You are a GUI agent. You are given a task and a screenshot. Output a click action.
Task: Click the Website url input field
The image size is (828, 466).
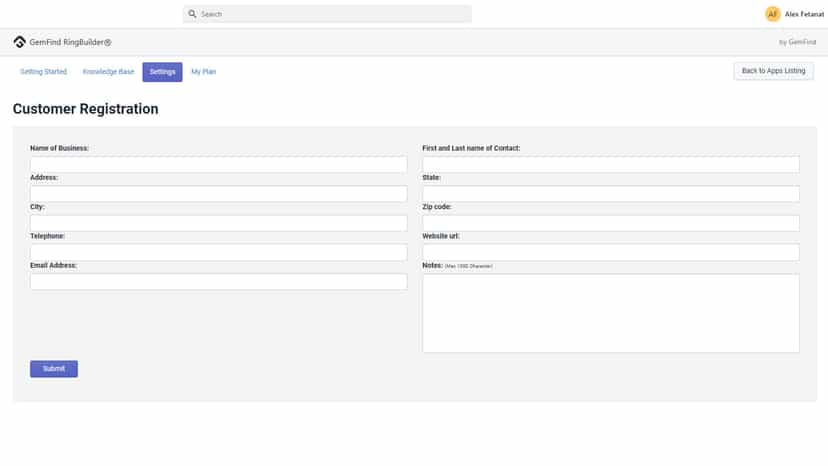click(611, 252)
